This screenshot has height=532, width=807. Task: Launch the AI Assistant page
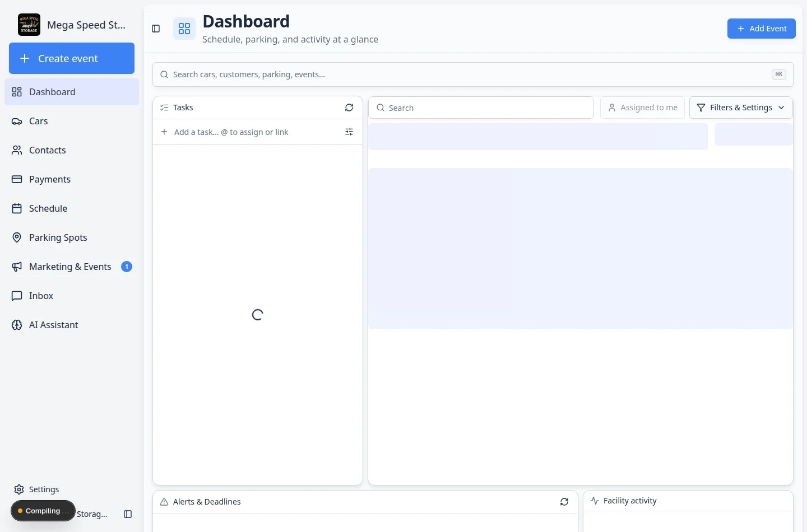72,325
